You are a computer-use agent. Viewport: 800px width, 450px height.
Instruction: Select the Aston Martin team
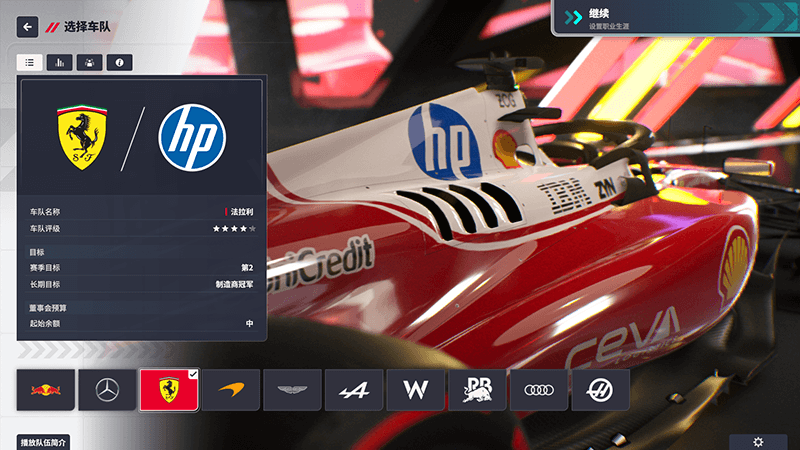[292, 390]
